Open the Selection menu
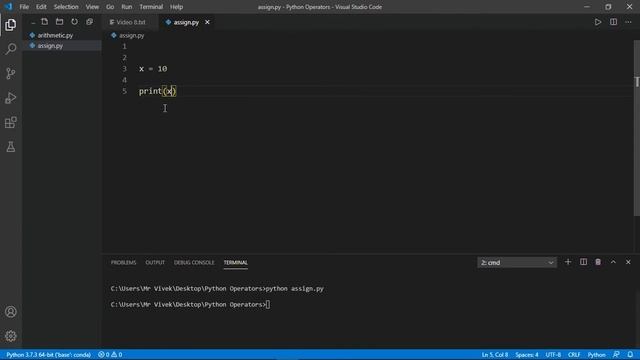The width and height of the screenshot is (640, 360). tap(66, 7)
